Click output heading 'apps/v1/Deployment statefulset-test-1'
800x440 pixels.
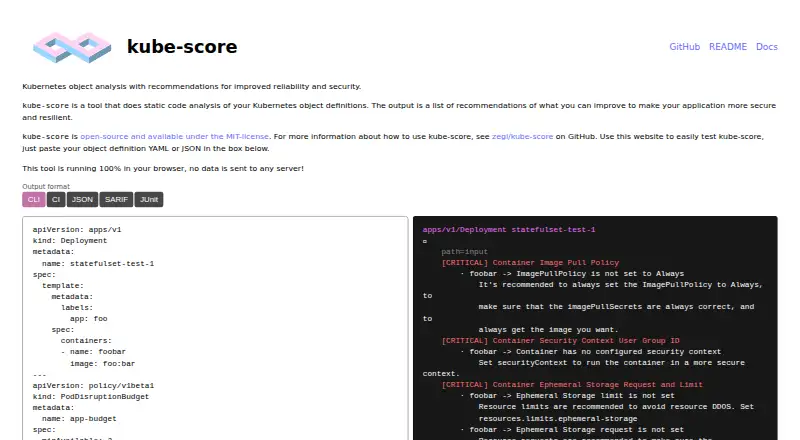click(509, 230)
